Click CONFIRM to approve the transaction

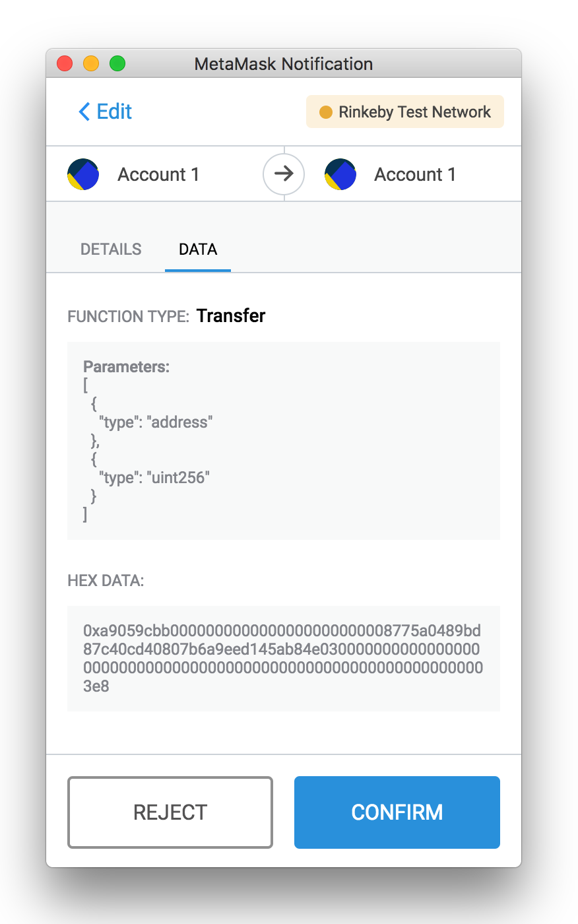click(x=397, y=812)
